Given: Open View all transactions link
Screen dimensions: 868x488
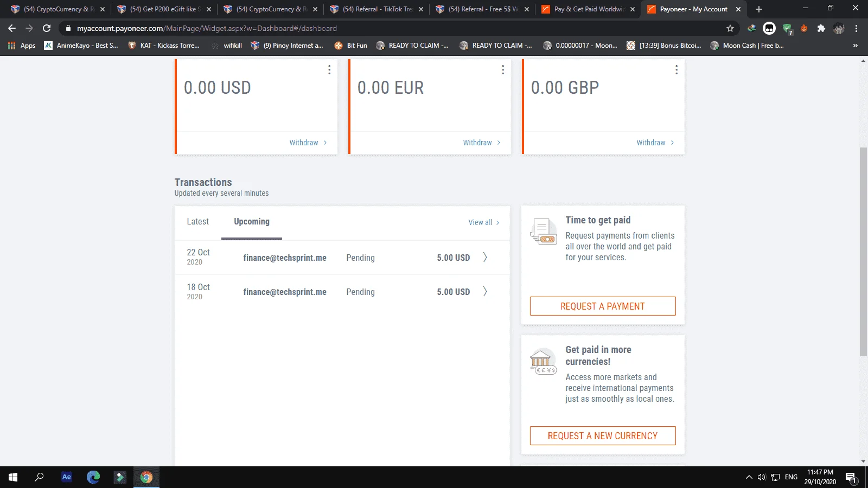Looking at the screenshot, I should (x=484, y=222).
